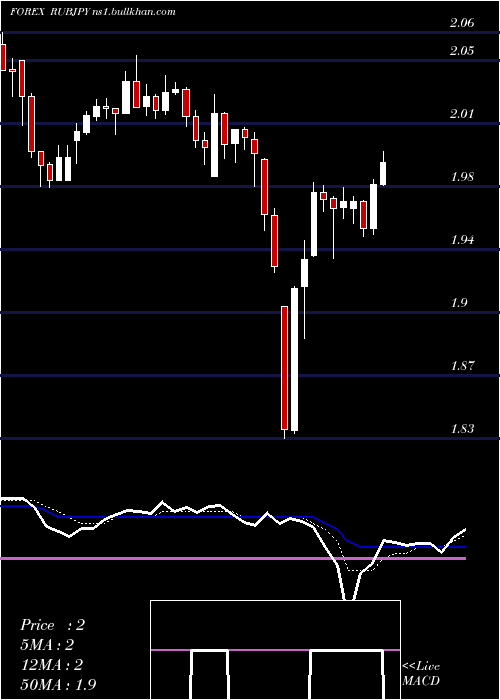Click the '<<Live MACD' label
This screenshot has height=700, width=500.
click(421, 674)
